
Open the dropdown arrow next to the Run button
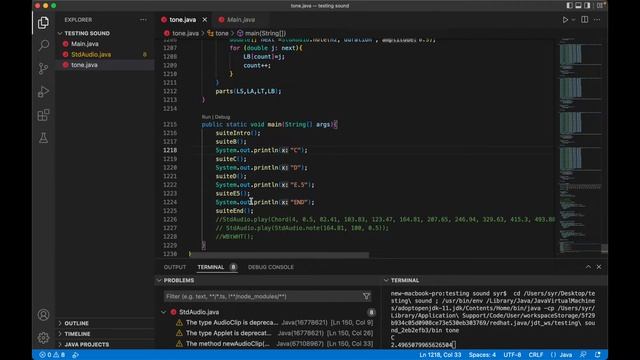573,20
